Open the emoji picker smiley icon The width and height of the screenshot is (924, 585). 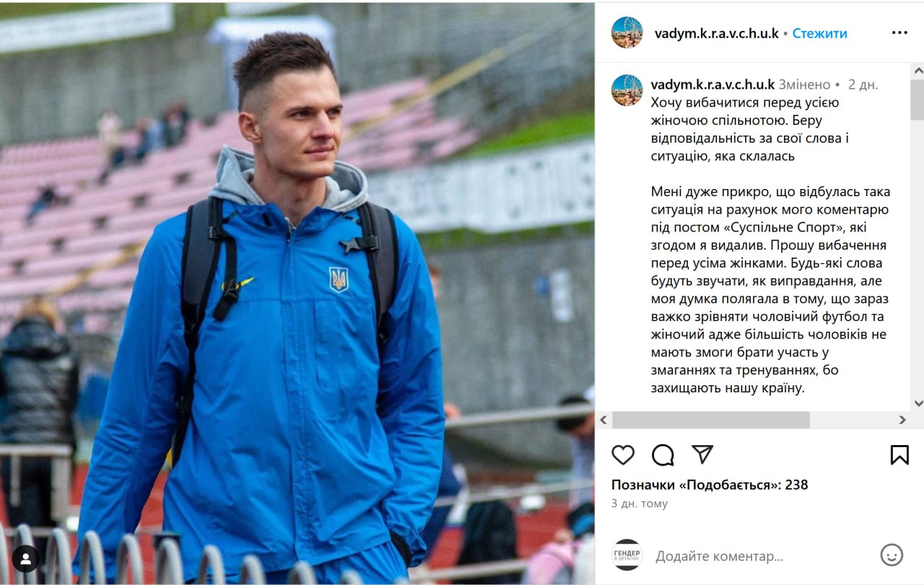pos(892,555)
